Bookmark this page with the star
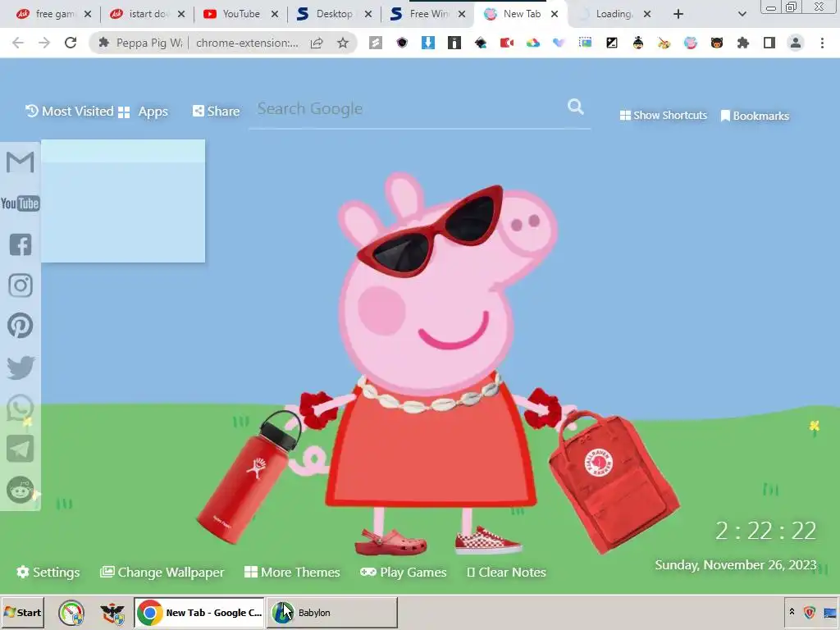Viewport: 840px width, 630px height. click(343, 43)
